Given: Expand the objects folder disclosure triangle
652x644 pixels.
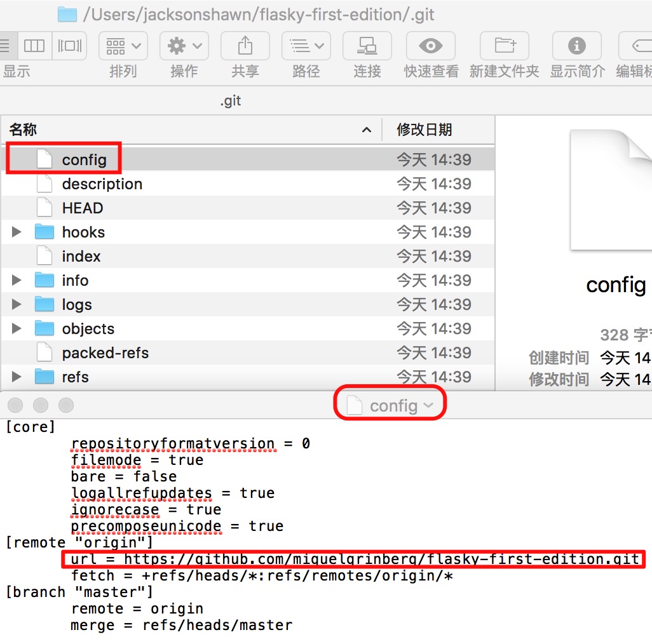Looking at the screenshot, I should click(17, 329).
